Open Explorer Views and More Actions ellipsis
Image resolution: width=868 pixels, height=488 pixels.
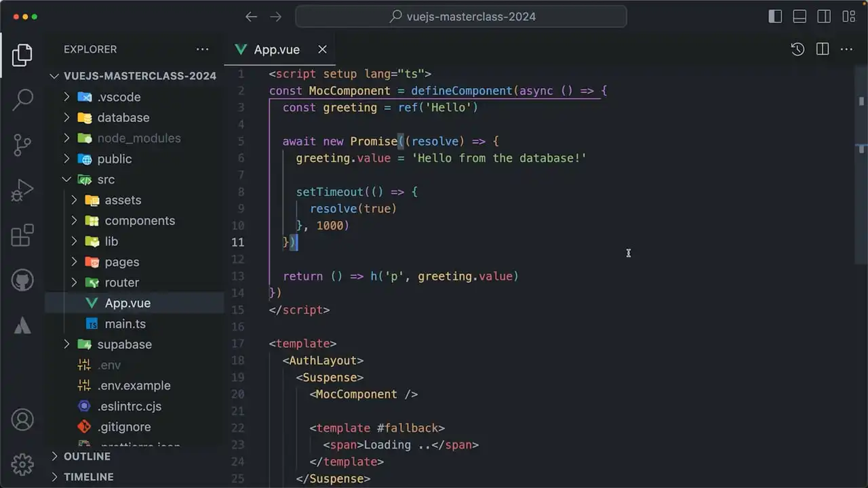coord(203,49)
